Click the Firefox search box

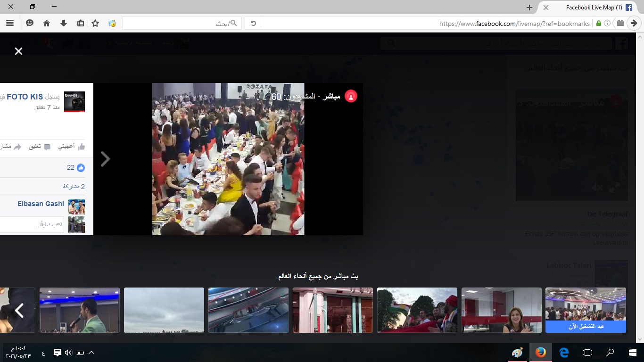coord(182,23)
